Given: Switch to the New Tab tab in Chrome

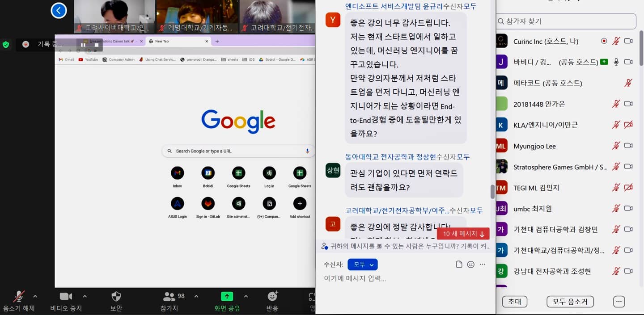Looking at the screenshot, I should (178, 41).
